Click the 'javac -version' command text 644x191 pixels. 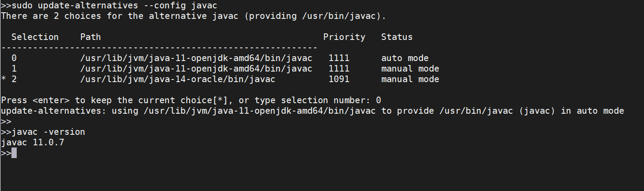[48, 132]
